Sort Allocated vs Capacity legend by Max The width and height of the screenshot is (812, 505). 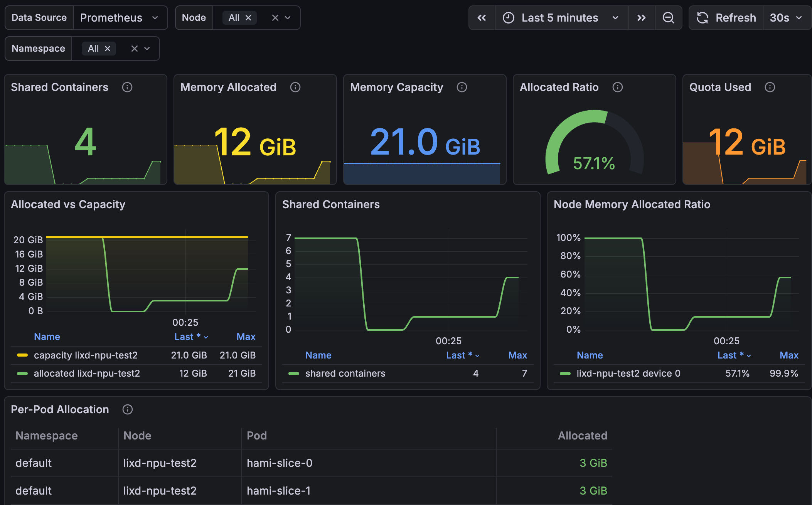pyautogui.click(x=246, y=337)
